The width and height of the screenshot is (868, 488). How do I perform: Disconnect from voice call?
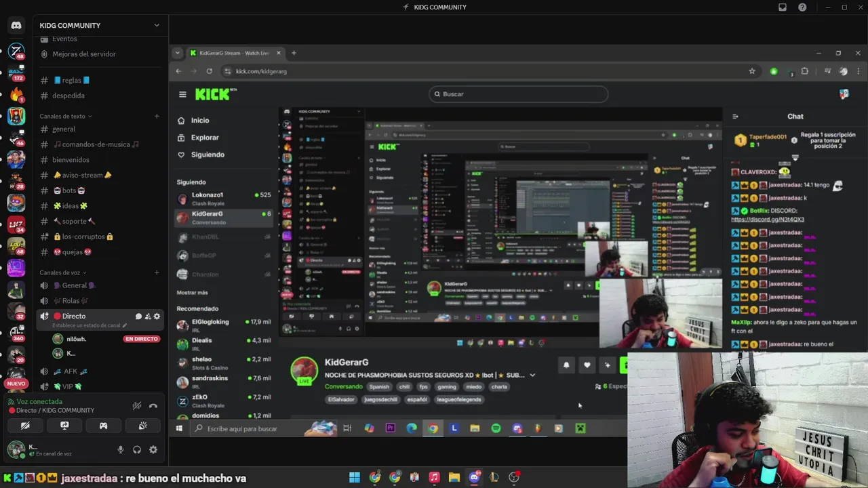[x=153, y=406]
